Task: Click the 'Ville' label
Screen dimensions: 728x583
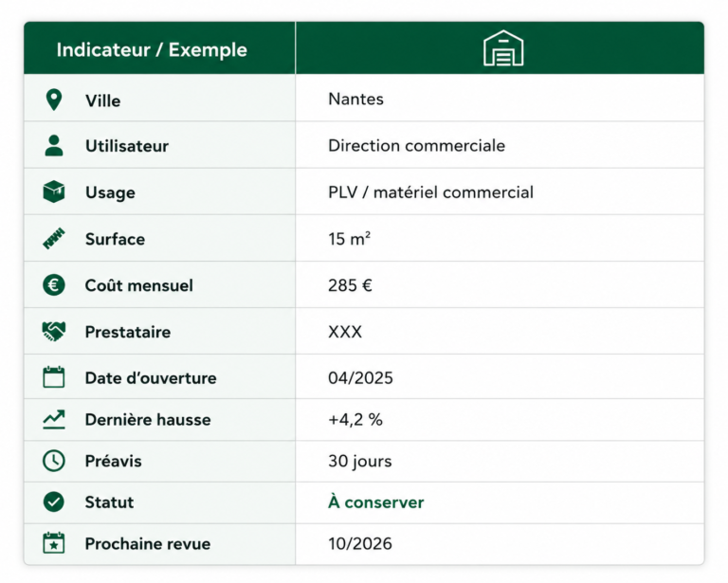Action: click(103, 100)
